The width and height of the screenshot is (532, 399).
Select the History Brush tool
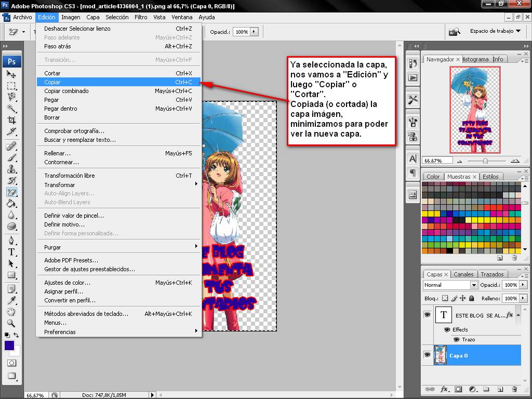[11, 180]
